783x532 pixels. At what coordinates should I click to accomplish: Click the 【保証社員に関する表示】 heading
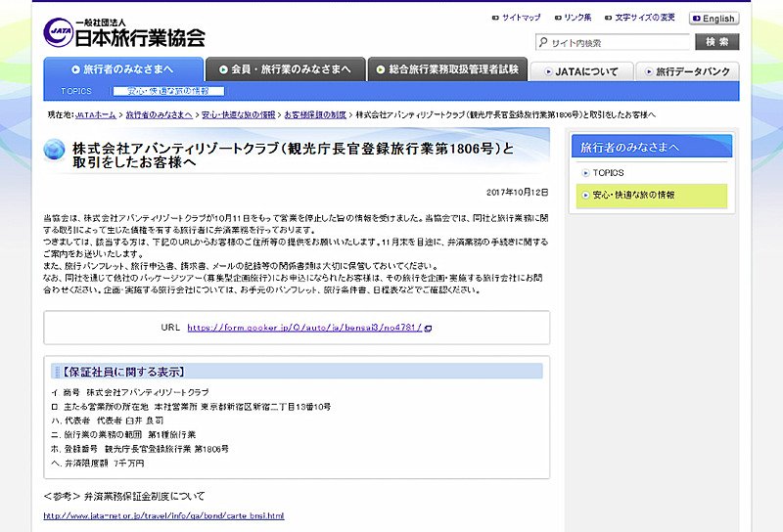[x=124, y=372]
